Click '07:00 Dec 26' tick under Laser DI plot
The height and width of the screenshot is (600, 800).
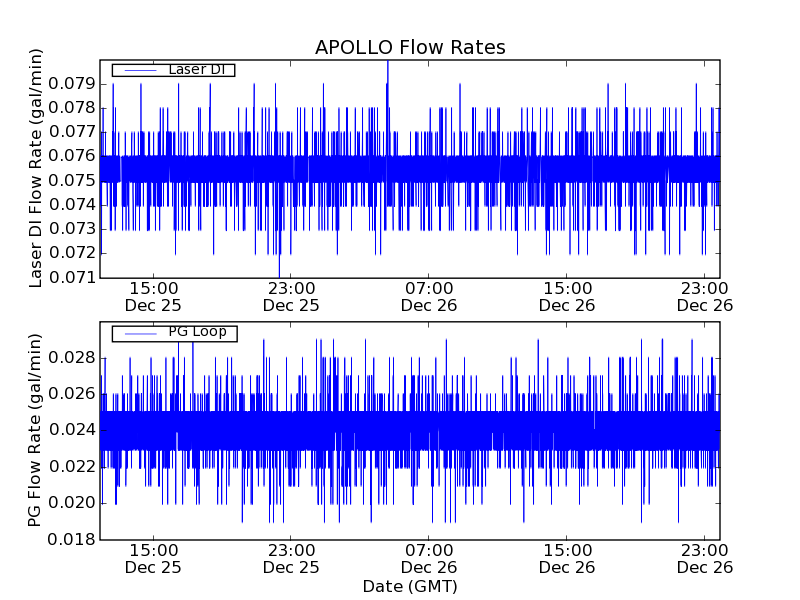(429, 297)
